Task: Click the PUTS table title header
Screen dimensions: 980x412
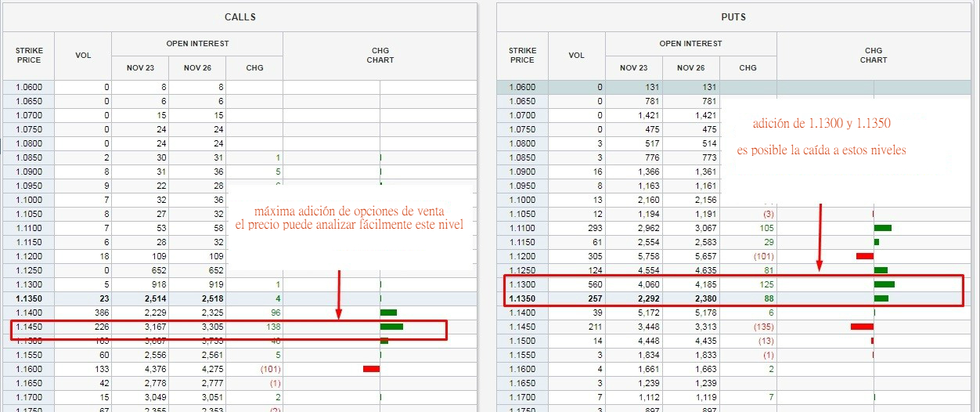Action: point(733,17)
